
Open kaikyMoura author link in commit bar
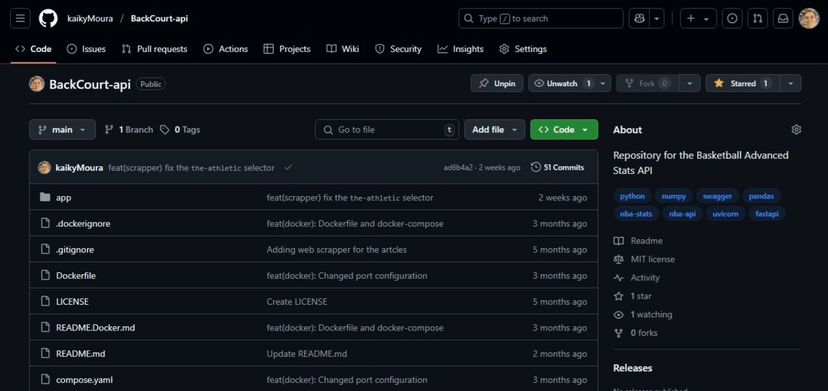[79, 167]
